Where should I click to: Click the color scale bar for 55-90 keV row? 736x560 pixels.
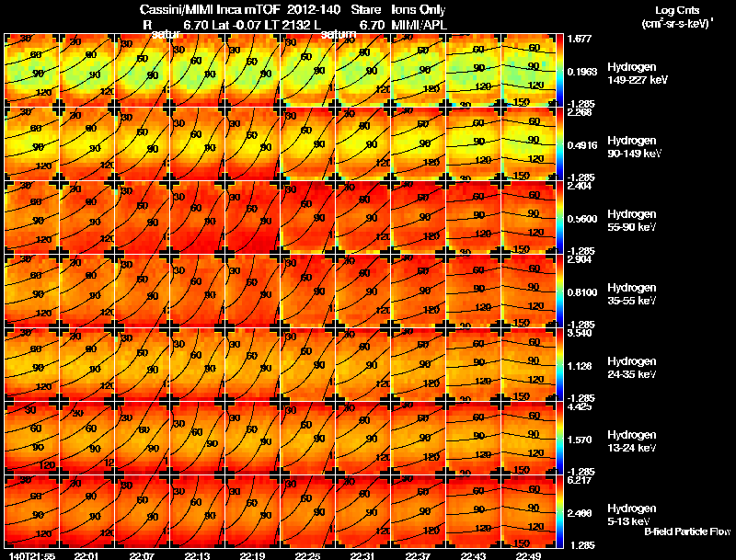[559, 217]
